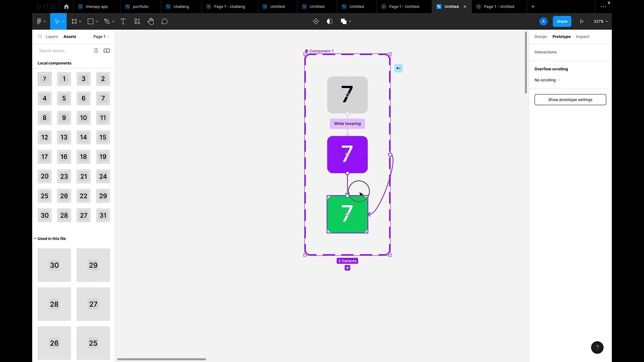The width and height of the screenshot is (644, 362).
Task: Open Frame tool options dropdown arrow
Action: tap(79, 22)
